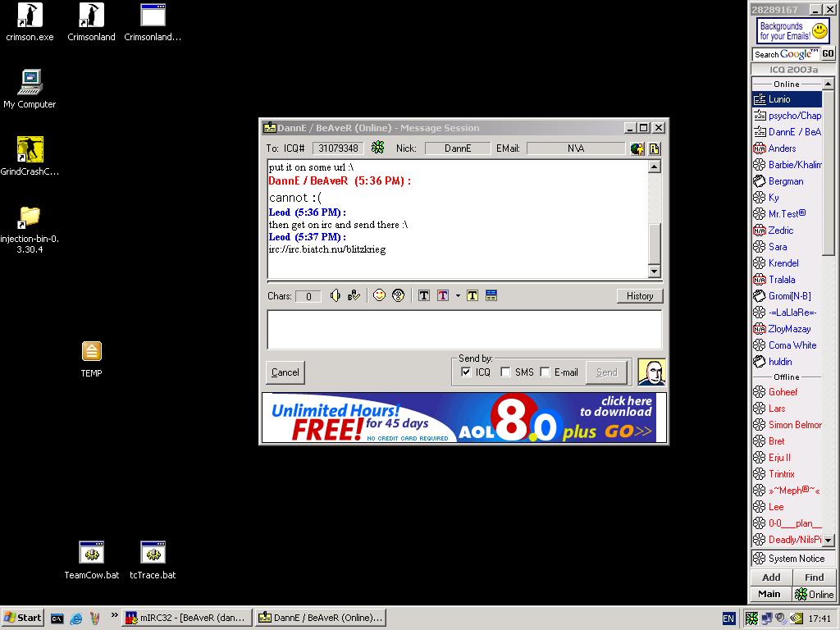Choose the colored T text color tool

(442, 295)
